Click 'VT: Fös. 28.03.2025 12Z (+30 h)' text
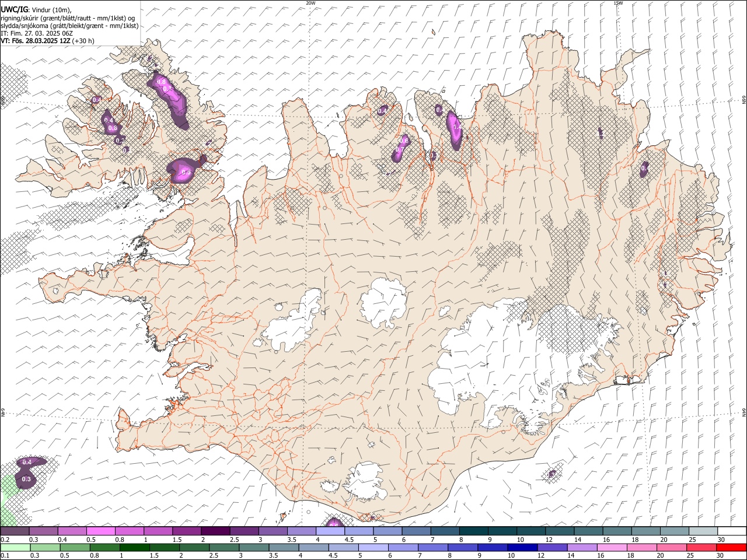The image size is (747, 560). [x=47, y=41]
